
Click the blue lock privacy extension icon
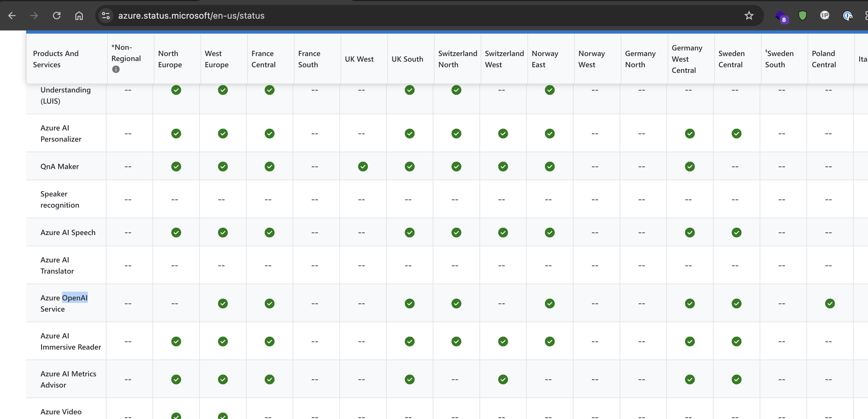click(x=848, y=16)
